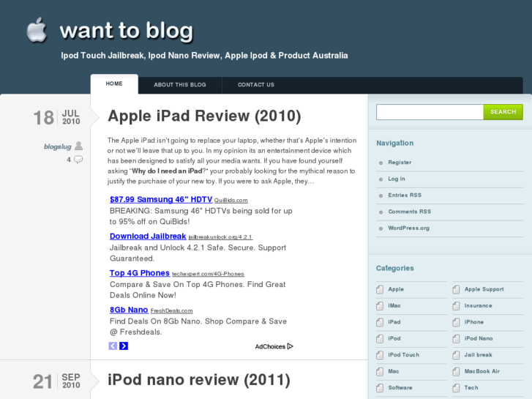The image size is (532, 399).
Task: Click the page icon beside iPad
Action: tap(380, 322)
